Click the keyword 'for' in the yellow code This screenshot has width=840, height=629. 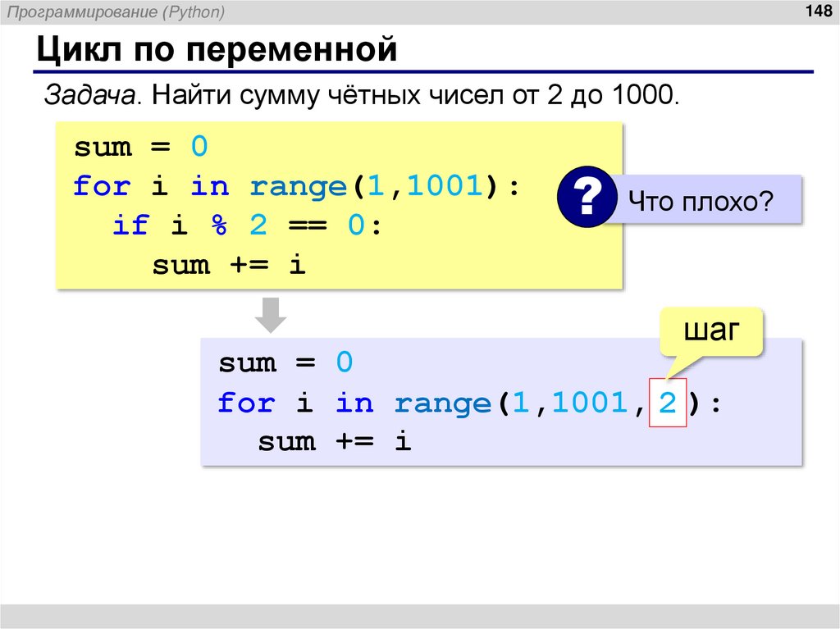(102, 186)
